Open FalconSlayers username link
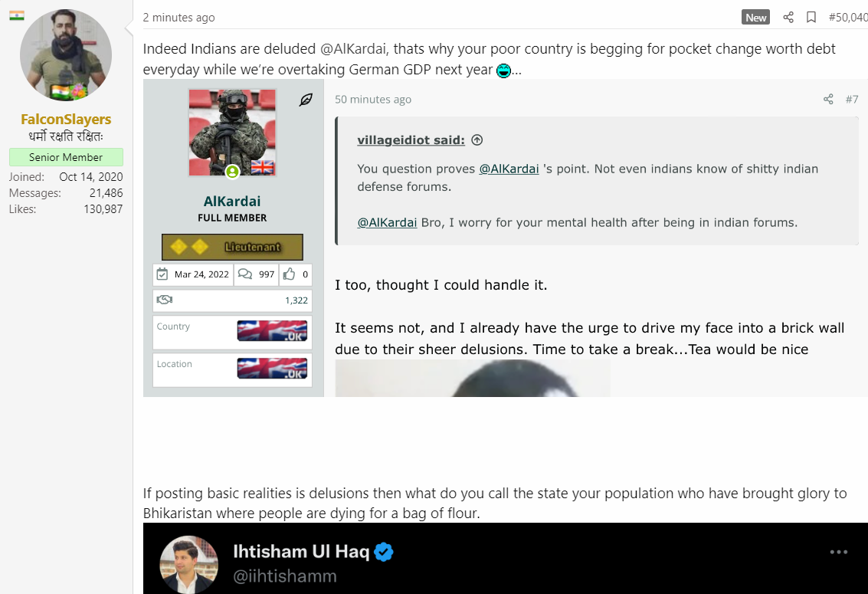 point(66,119)
